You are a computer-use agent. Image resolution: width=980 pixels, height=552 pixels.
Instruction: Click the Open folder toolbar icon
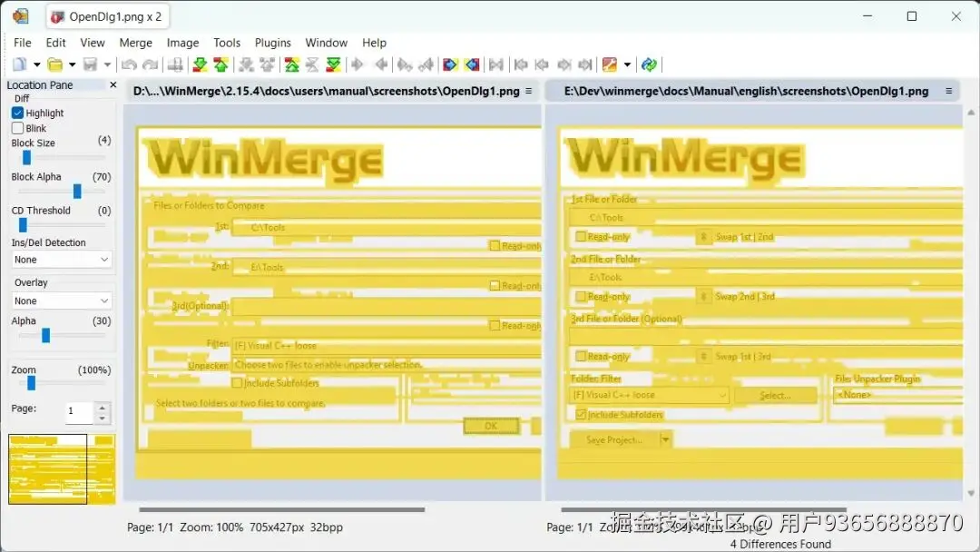(55, 64)
